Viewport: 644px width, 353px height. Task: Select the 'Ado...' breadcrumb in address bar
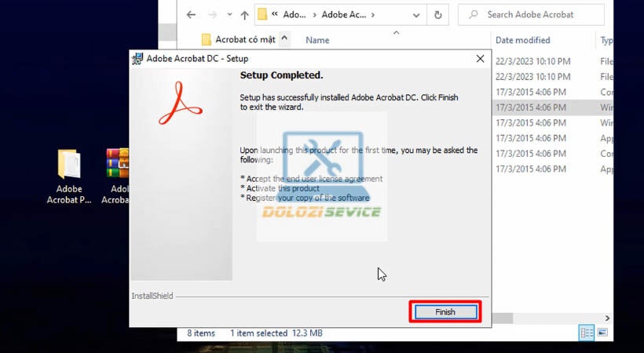295,15
